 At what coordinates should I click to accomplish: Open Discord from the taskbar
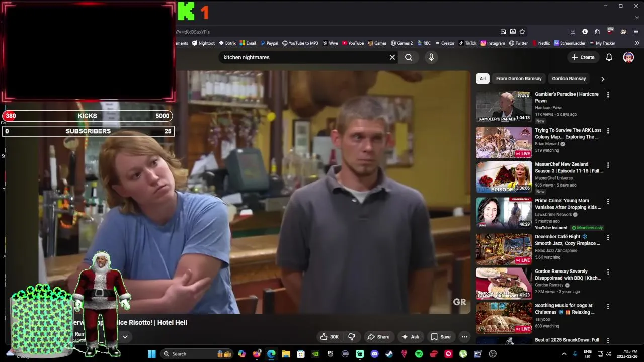pyautogui.click(x=374, y=354)
